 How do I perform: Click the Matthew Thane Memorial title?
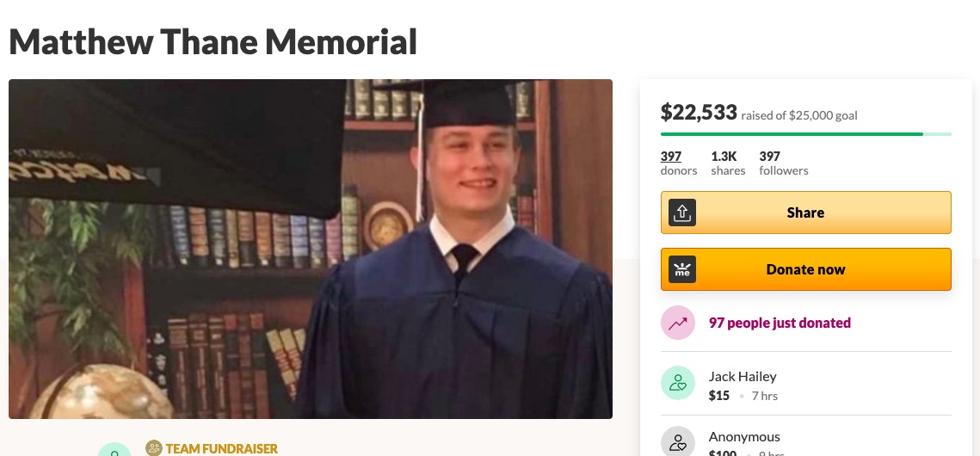[x=213, y=42]
